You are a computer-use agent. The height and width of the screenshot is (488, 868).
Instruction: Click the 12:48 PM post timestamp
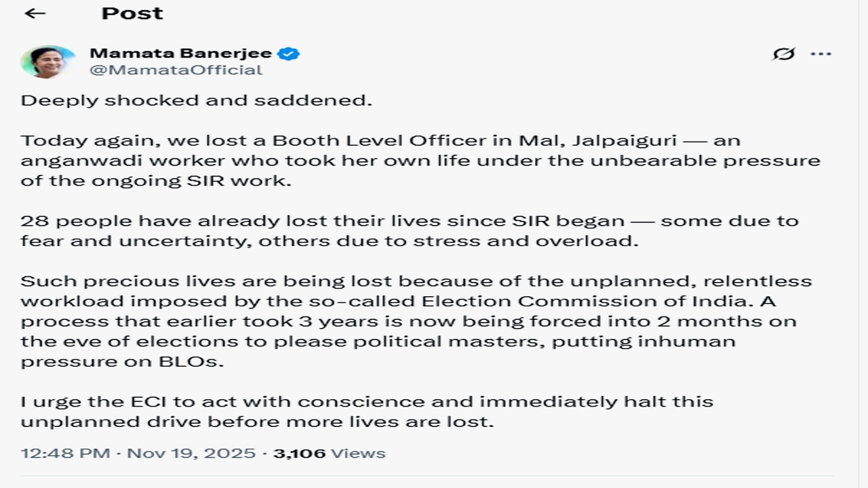65,453
